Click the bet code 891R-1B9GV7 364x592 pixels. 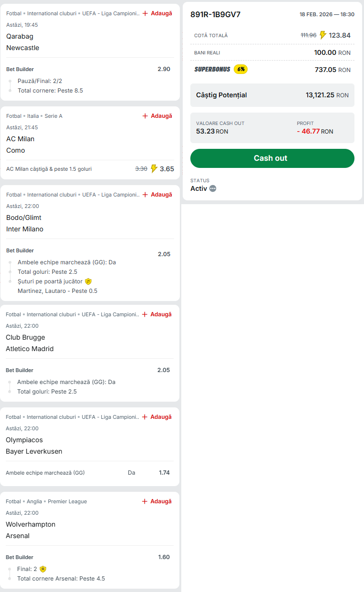pyautogui.click(x=215, y=14)
